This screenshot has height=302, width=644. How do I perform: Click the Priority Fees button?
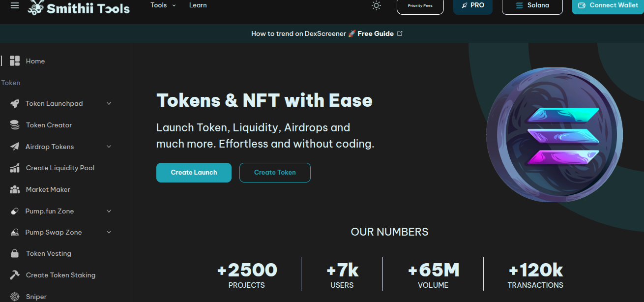[x=420, y=5]
